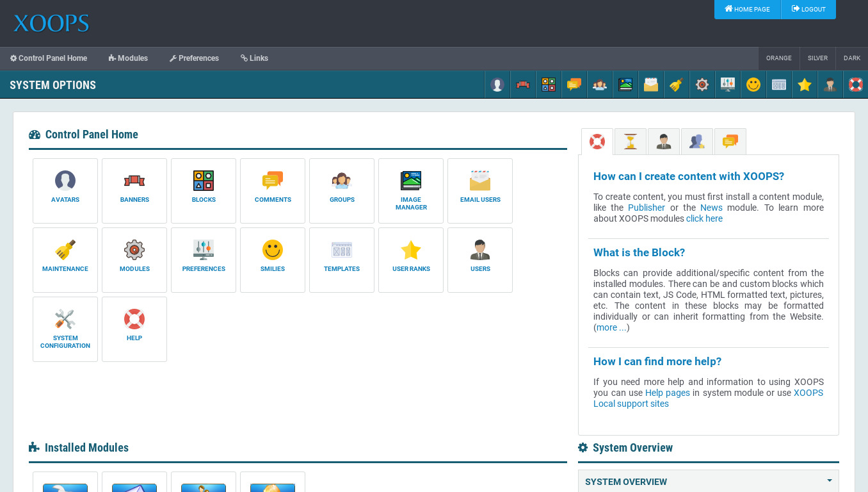Follow the Publisher module link
868x492 pixels.
click(x=646, y=208)
